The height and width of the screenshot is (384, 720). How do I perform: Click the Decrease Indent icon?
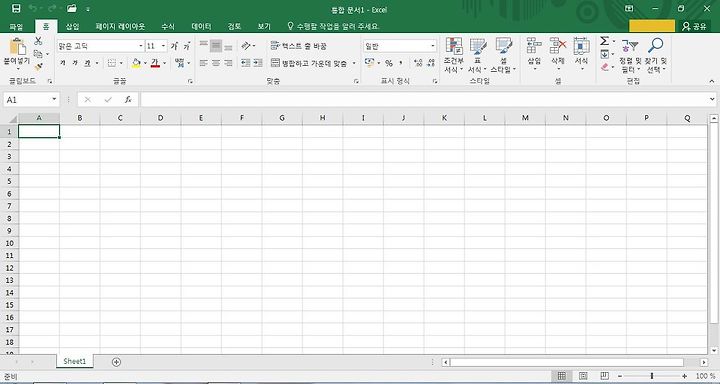[246, 63]
